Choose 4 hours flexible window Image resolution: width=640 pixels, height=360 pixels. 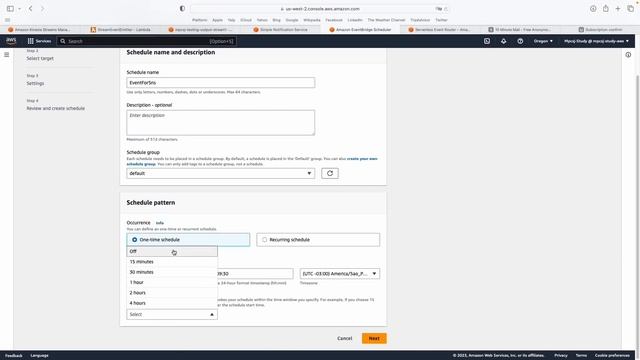coord(172,303)
